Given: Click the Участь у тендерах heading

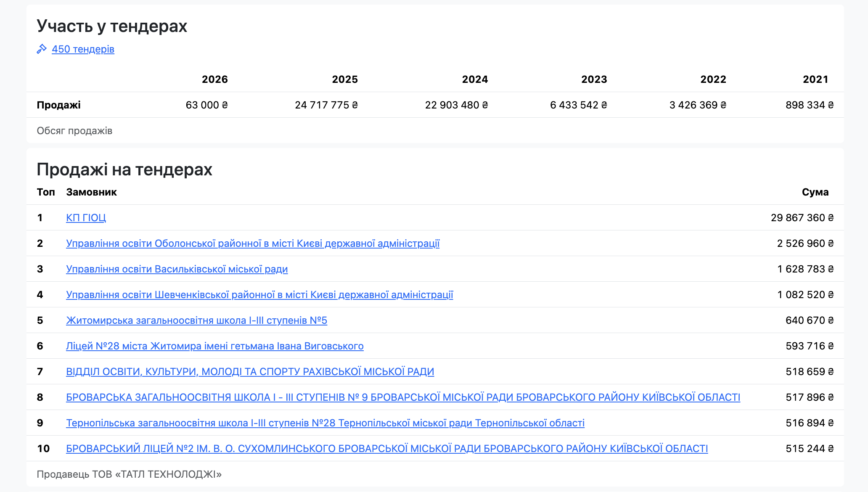Looking at the screenshot, I should 112,26.
